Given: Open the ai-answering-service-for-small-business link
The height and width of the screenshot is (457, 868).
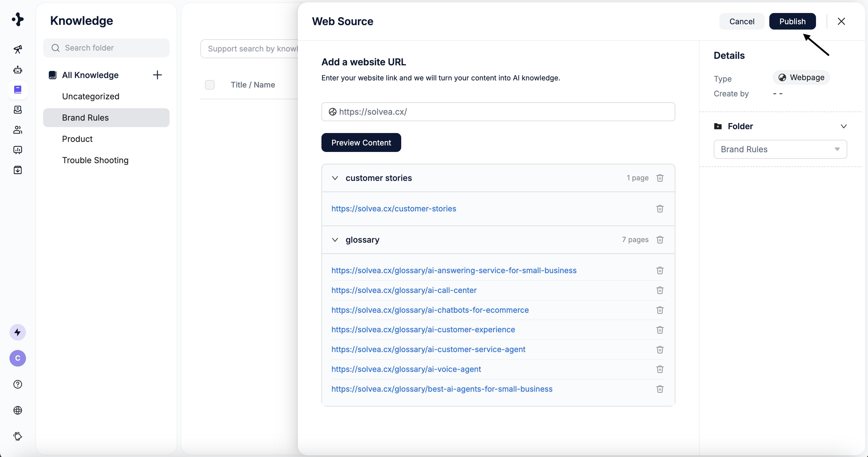Looking at the screenshot, I should click(x=454, y=270).
